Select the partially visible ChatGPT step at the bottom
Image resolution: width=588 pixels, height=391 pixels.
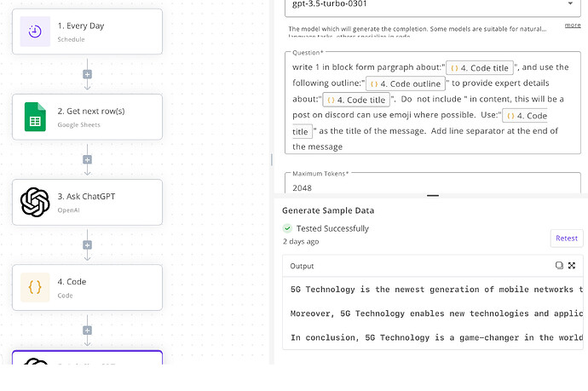[x=88, y=358]
